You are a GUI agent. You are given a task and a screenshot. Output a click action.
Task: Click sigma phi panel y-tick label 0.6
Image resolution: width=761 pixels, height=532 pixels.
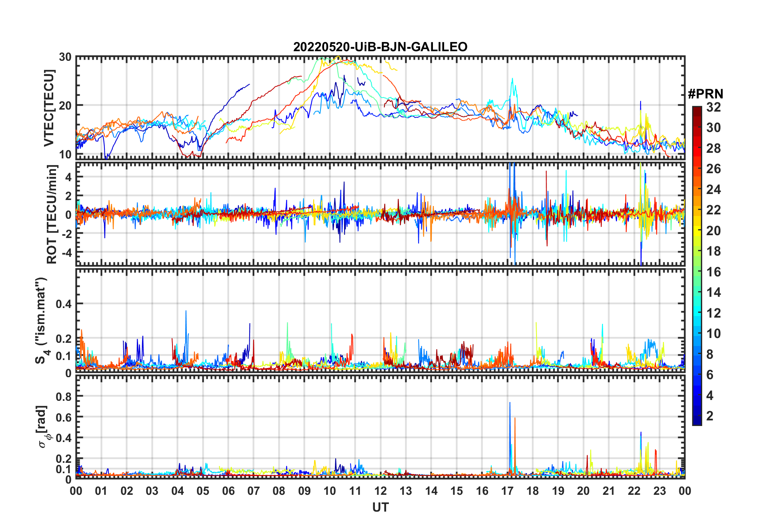click(x=64, y=417)
